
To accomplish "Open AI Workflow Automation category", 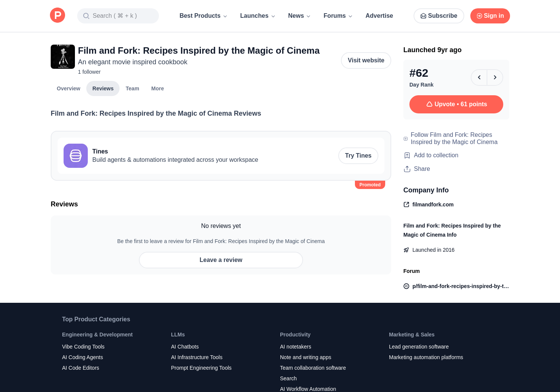I will tap(308, 389).
